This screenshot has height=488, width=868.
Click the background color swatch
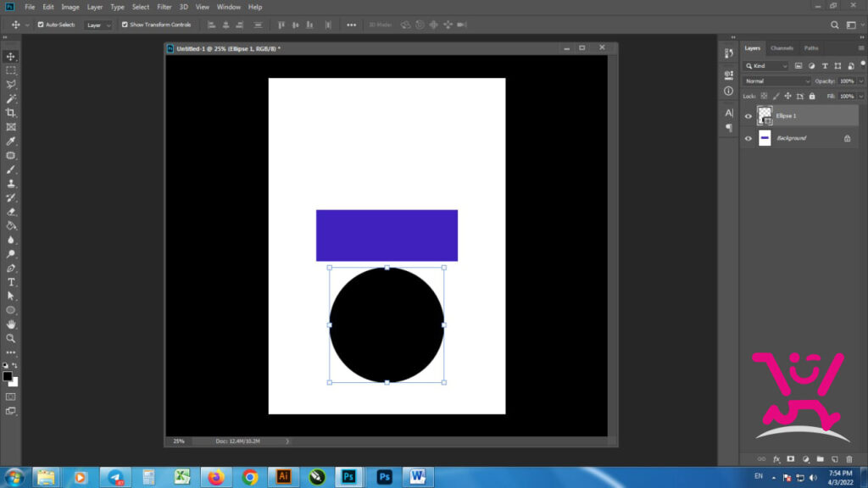(14, 383)
